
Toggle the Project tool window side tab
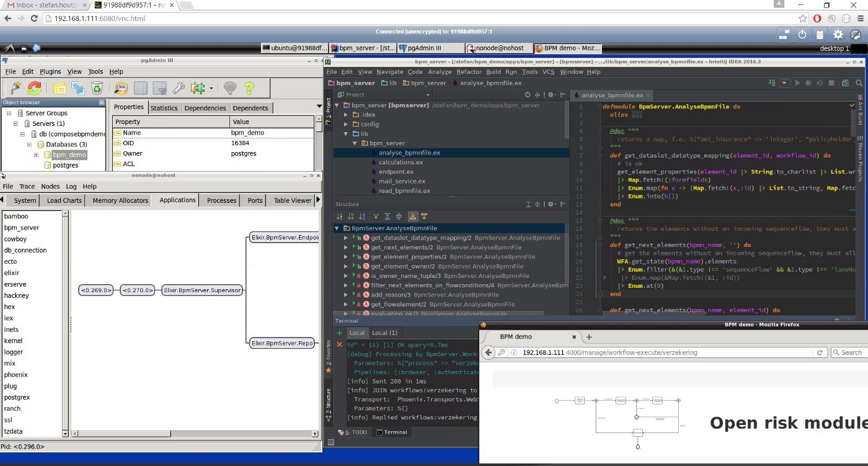[x=328, y=110]
